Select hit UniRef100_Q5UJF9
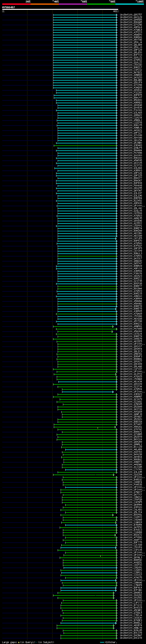Screen dimensions: 146x644 (x=131, y=82)
